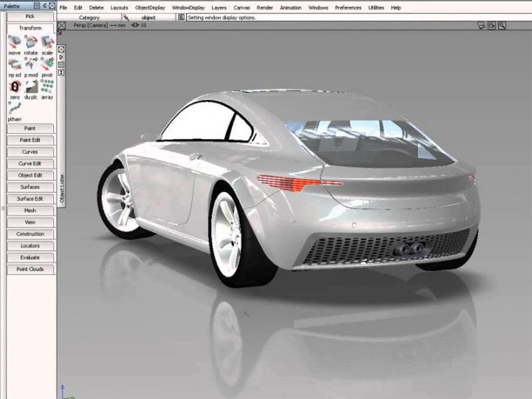Select the duplic duplicate object tool

[x=30, y=89]
